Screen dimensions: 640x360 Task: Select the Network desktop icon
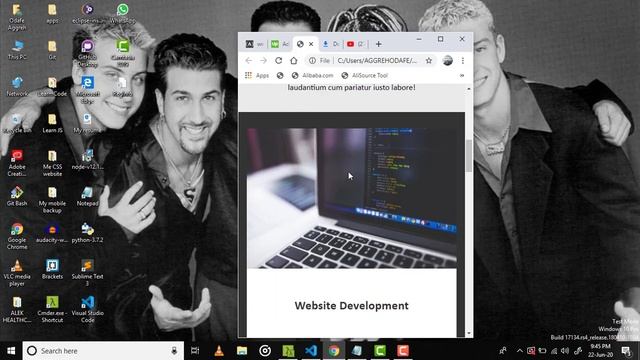coord(17,86)
